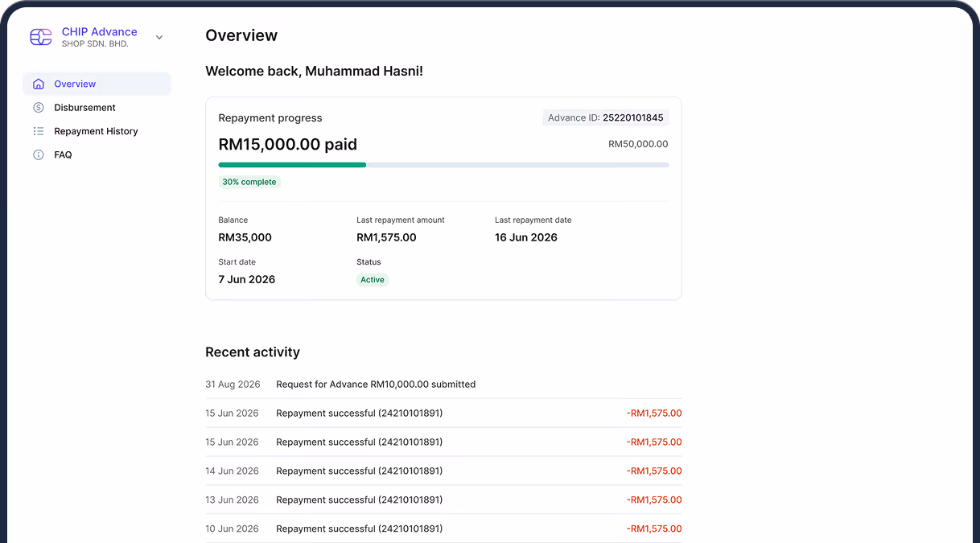
Task: Open the 13 Jun 2026 repayment row
Action: [x=443, y=500]
